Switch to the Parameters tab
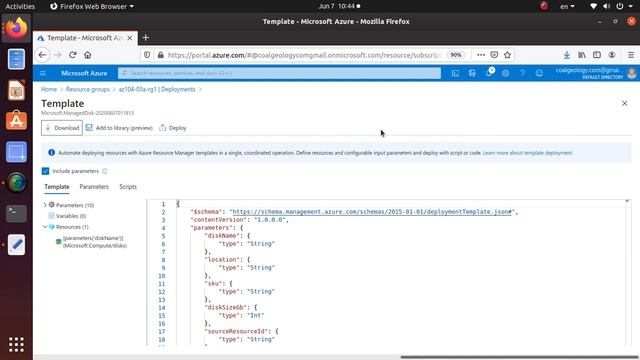The height and width of the screenshot is (360, 640). click(94, 187)
